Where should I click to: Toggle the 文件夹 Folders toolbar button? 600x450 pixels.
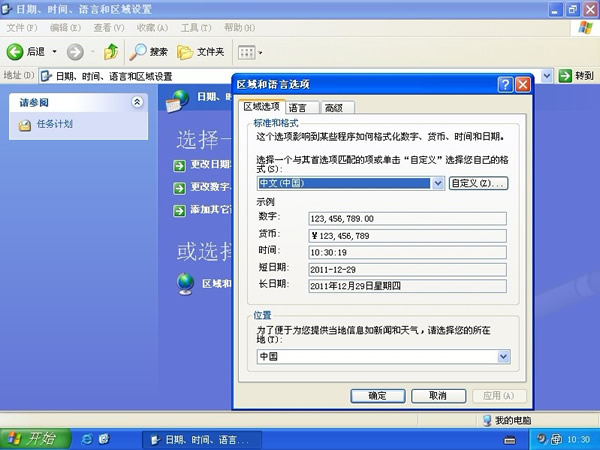click(201, 52)
